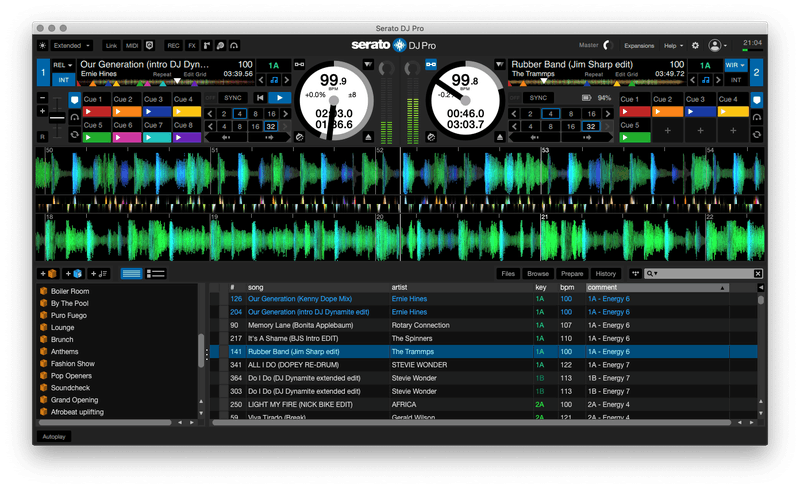Click the library search input field
This screenshot has width=800, height=488.
(x=703, y=274)
